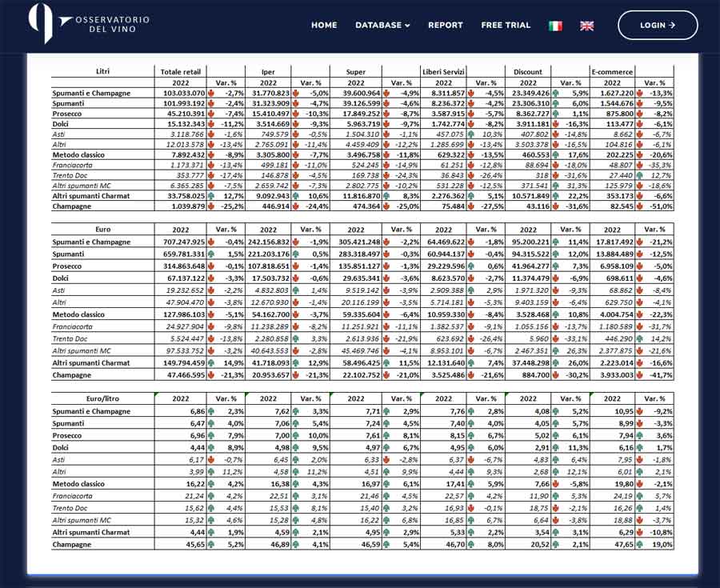This screenshot has width=720, height=588.
Task: Click the 'Super' column header
Action: pyautogui.click(x=355, y=72)
